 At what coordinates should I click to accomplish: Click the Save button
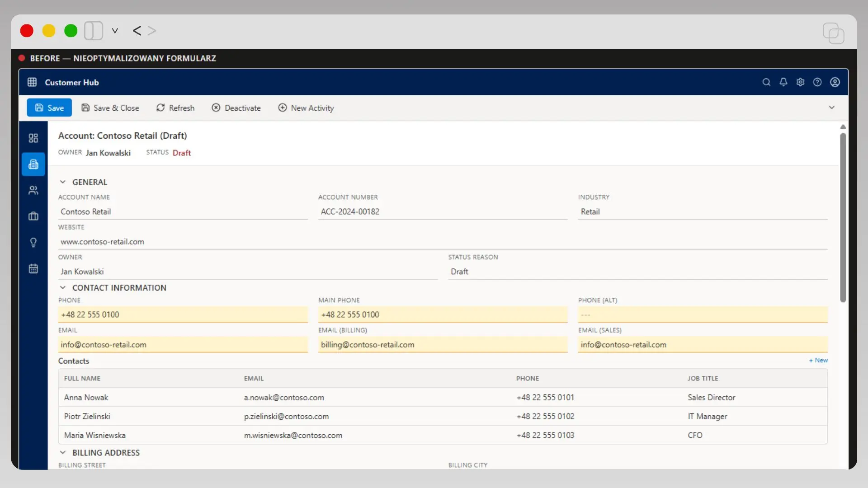click(x=49, y=108)
